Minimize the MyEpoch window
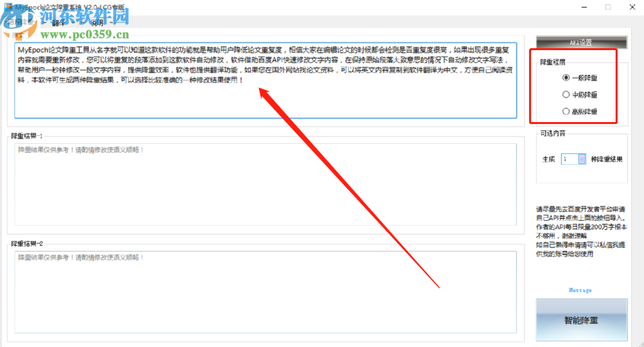Viewport: 644px width, 347px height. (584, 7)
